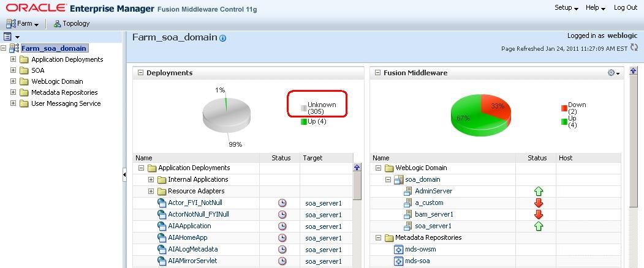644x268 pixels.
Task: Expand the SOA folder node
Action: point(13,70)
